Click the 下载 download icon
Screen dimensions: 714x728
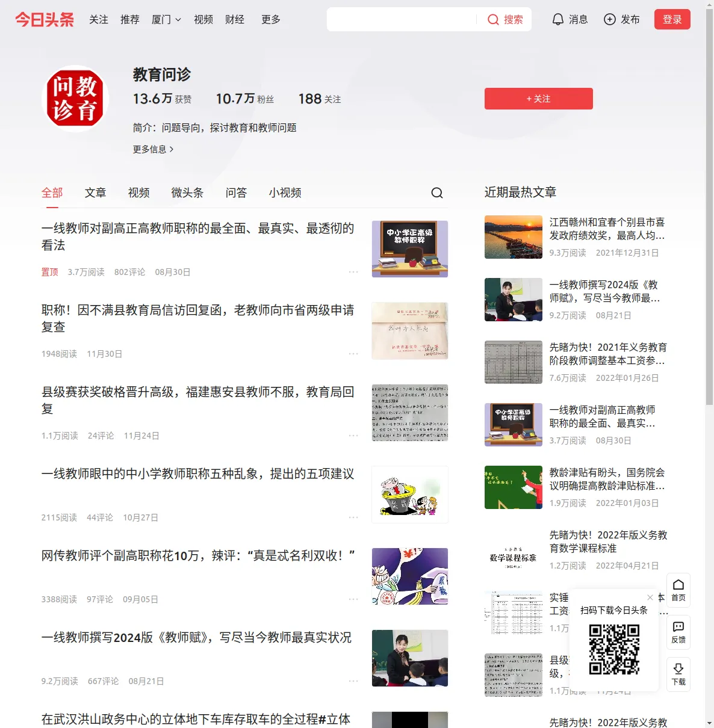pyautogui.click(x=678, y=674)
